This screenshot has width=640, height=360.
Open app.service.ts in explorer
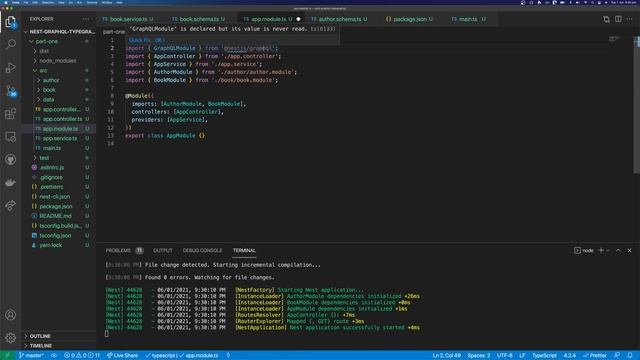[59, 138]
